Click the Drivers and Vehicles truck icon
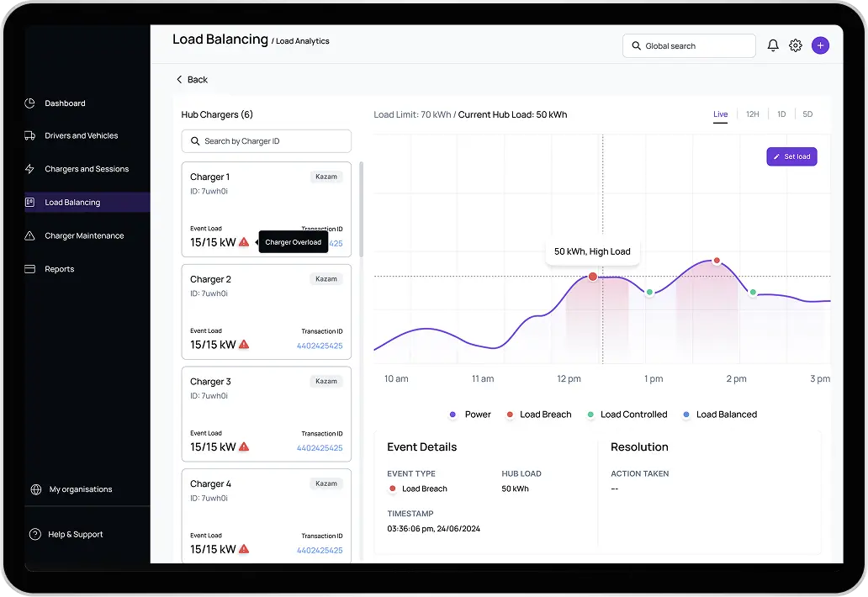Screen dimensions: 868x597 pyautogui.click(x=30, y=135)
